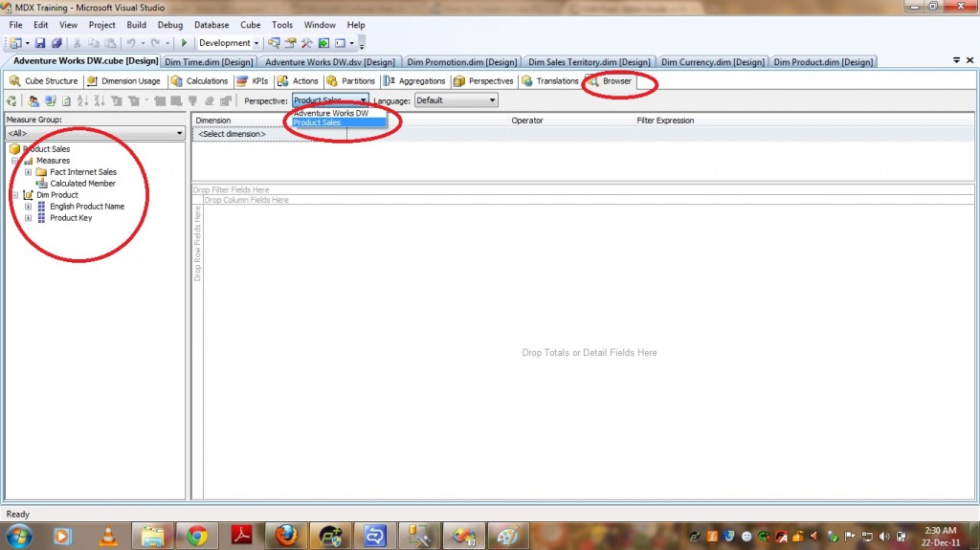Click the Calculated Member icon in tree
The image size is (980, 550).
pos(41,184)
